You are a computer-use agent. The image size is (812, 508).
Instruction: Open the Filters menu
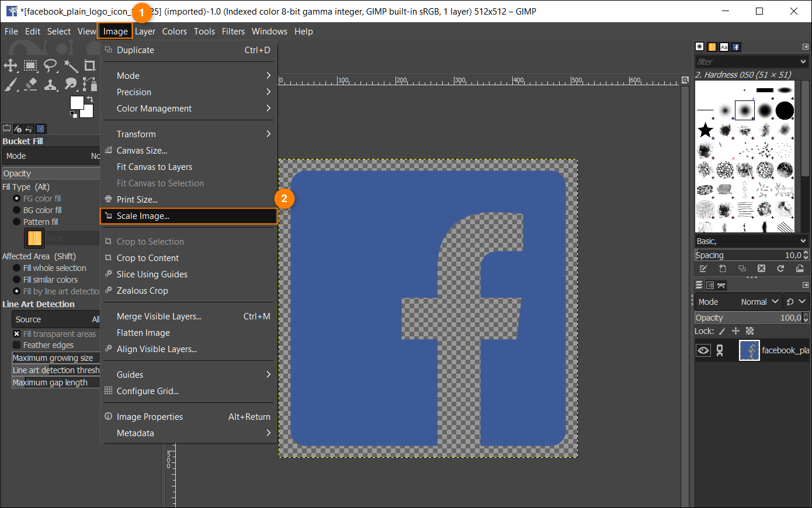coord(233,32)
